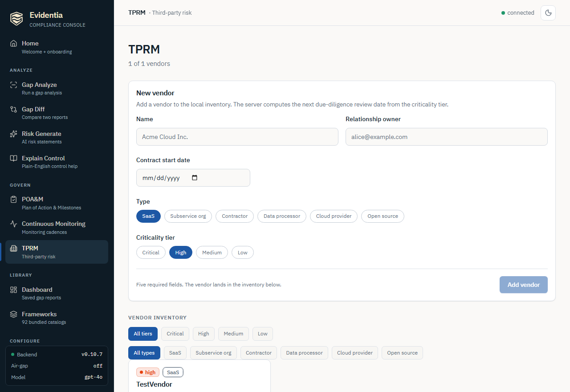This screenshot has width=570, height=392.
Task: Select Open source vendor type
Action: tap(383, 216)
